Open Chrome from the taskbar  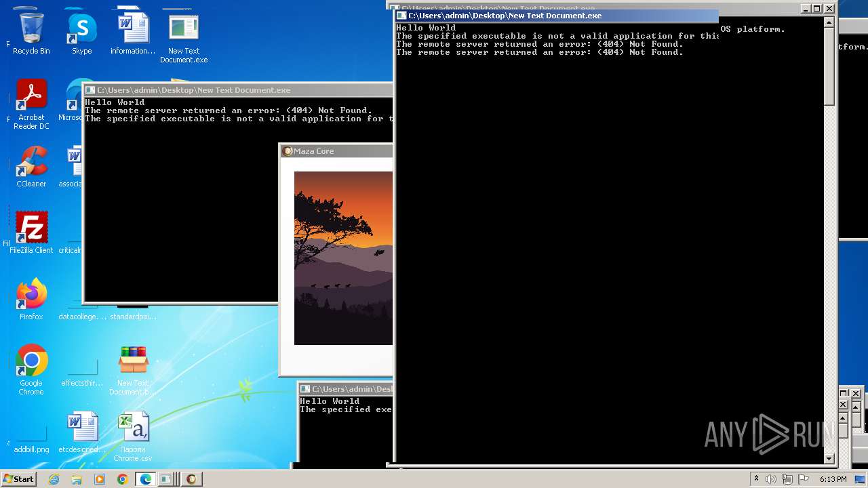click(x=122, y=479)
